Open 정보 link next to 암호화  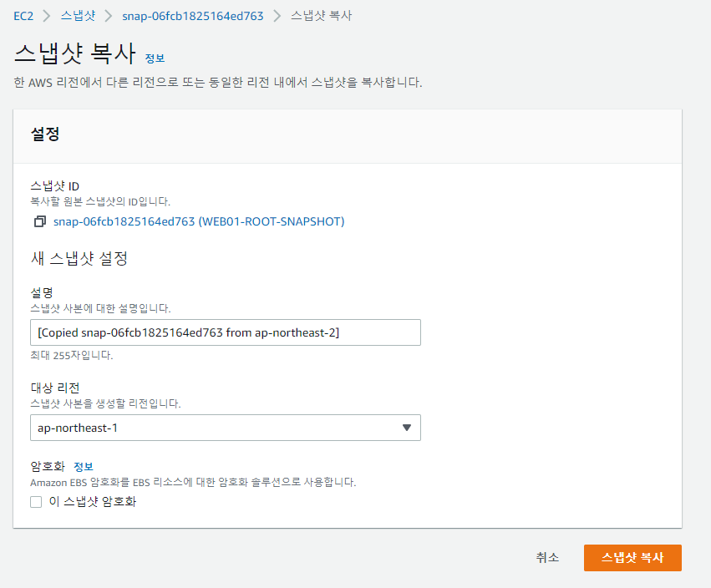click(84, 466)
